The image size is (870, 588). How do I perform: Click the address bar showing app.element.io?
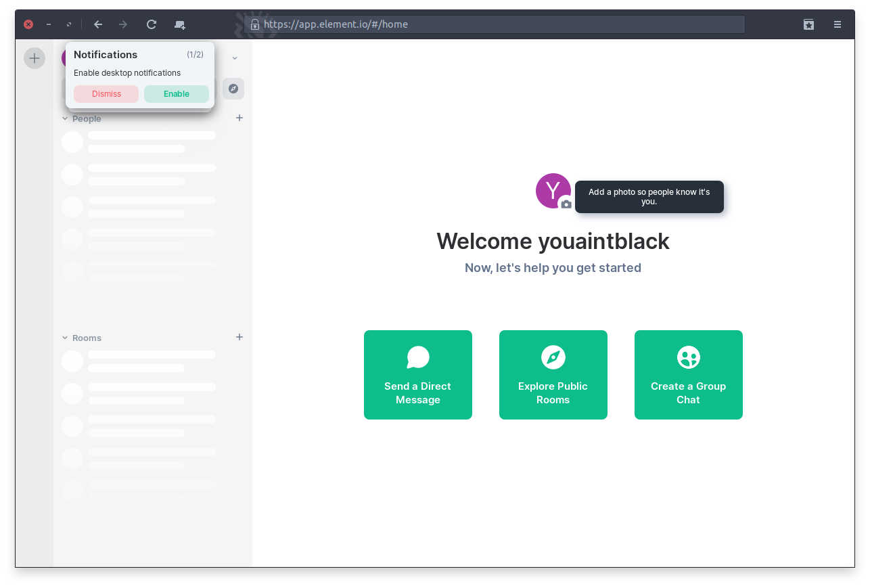pyautogui.click(x=501, y=24)
